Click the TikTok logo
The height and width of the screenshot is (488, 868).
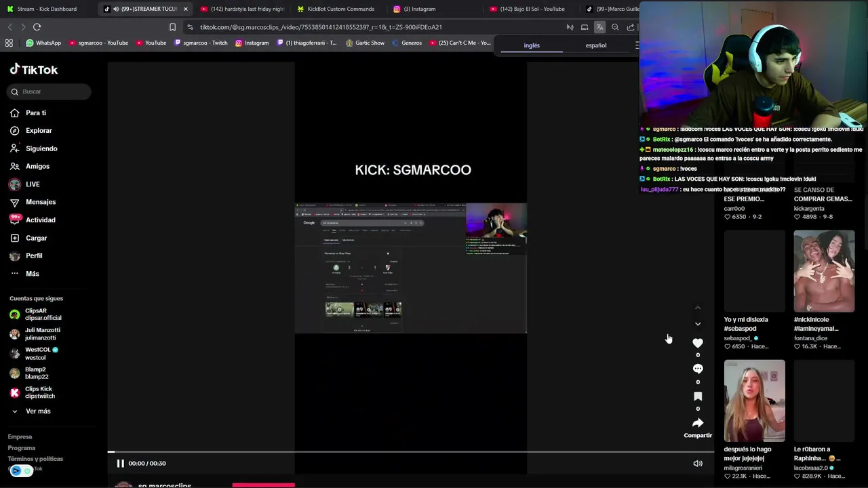(x=34, y=69)
